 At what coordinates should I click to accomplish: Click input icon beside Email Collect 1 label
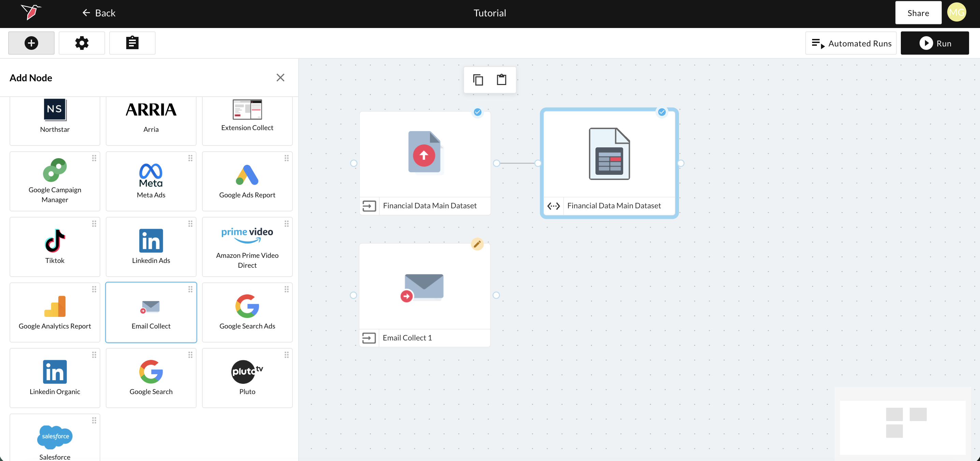[369, 338]
